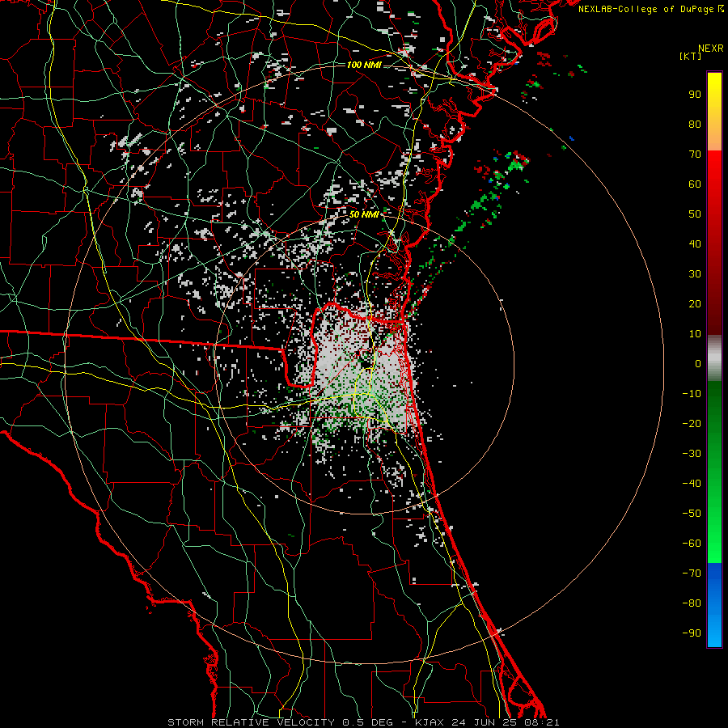Click the positive 20 knot legend value
The width and height of the screenshot is (728, 728).
coord(695,304)
